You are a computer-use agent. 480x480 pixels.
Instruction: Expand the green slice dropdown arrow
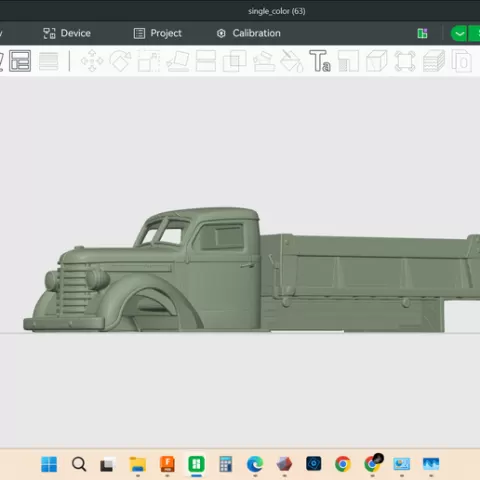pos(459,34)
